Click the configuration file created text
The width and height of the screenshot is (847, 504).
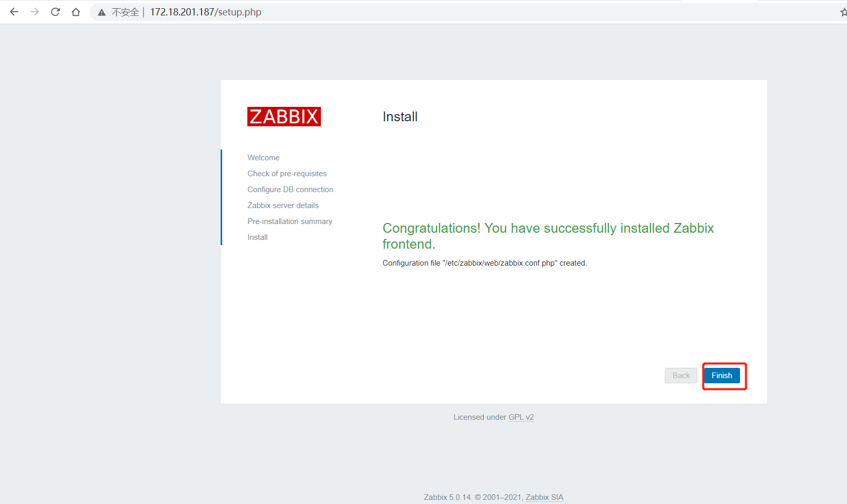coord(484,263)
